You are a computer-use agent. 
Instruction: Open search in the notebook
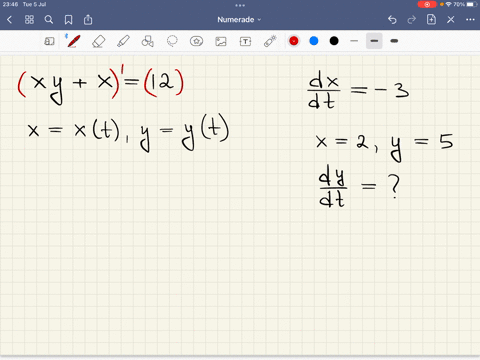click(x=49, y=20)
